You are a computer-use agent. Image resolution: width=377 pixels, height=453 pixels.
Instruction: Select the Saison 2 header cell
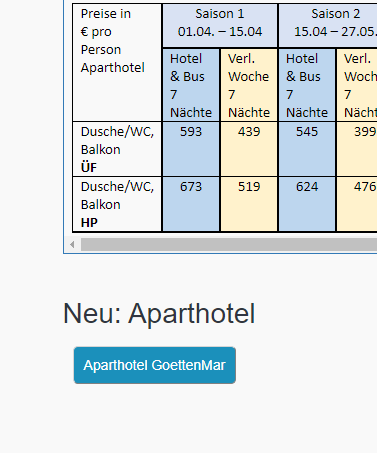(x=328, y=26)
